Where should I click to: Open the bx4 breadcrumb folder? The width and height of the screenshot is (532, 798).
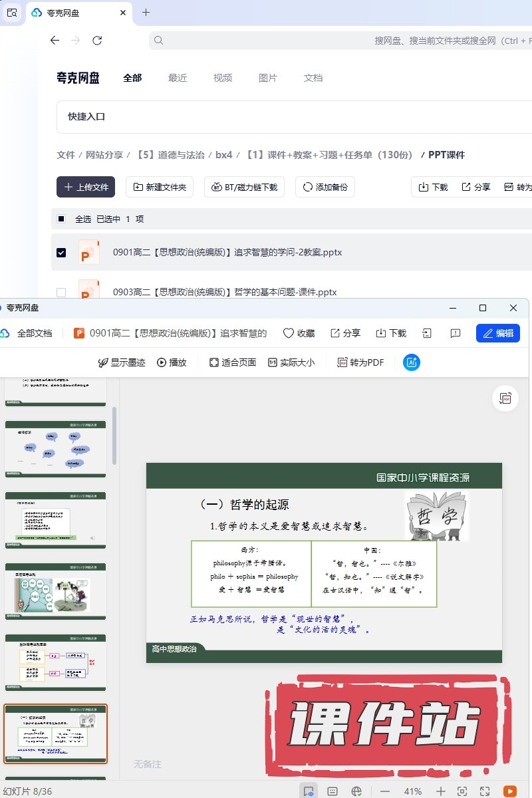click(x=223, y=155)
